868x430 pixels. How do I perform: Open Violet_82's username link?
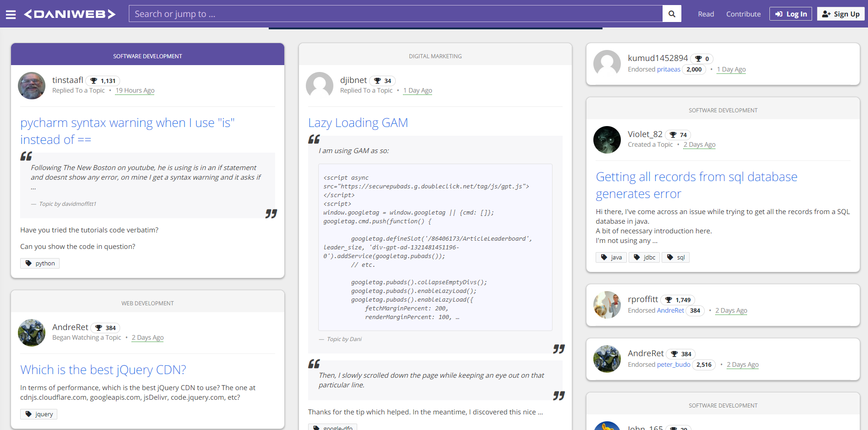pyautogui.click(x=645, y=134)
